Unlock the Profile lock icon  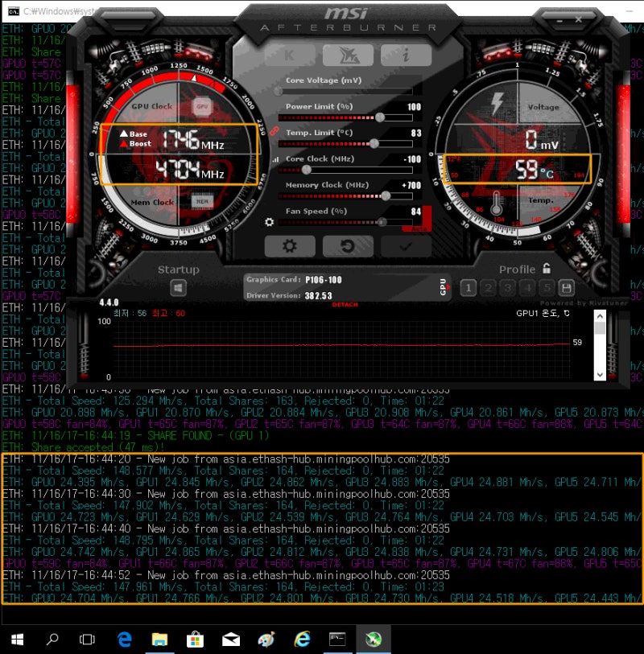547,269
